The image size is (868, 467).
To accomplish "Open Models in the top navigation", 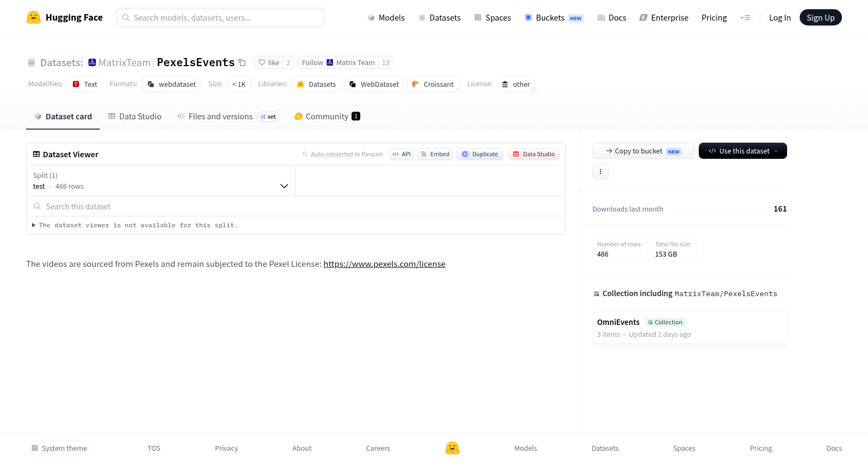I will click(x=386, y=18).
